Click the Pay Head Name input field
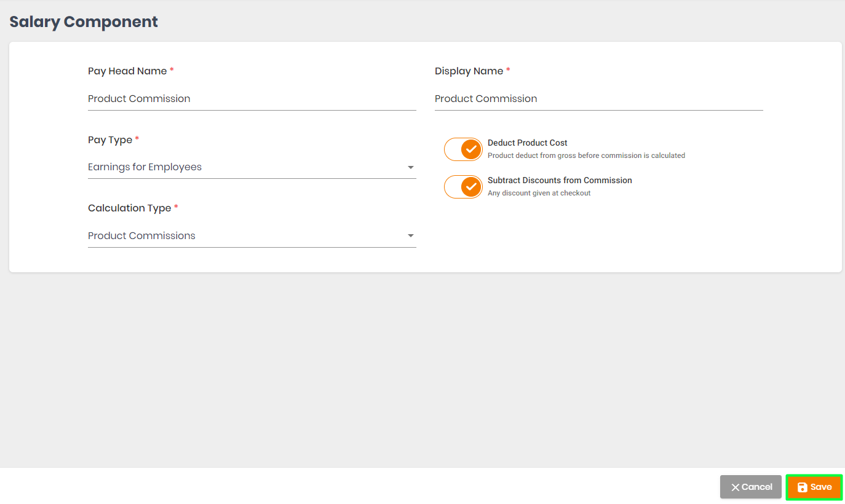 252,99
